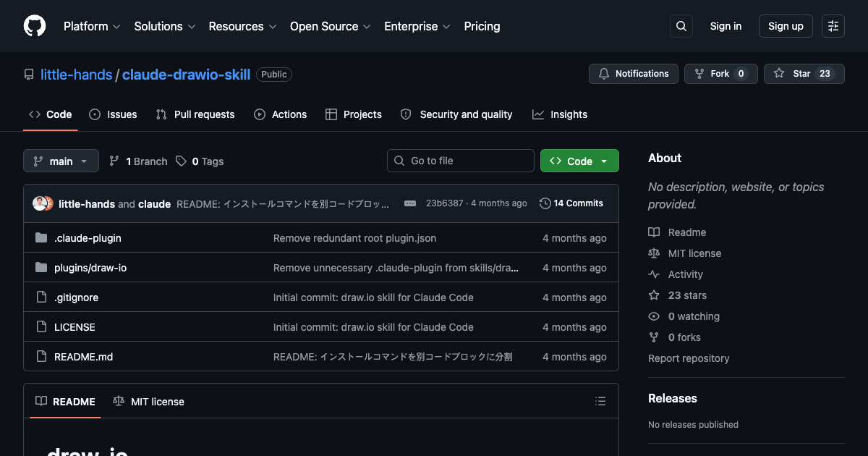Screen dimensions: 868x456
Task: Open the green Code dropdown button
Action: click(579, 161)
